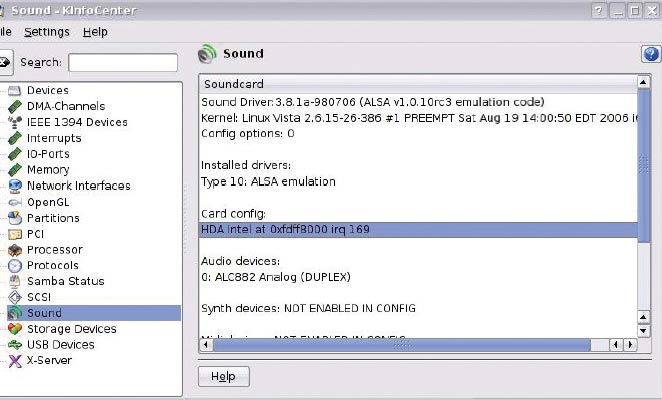Screen dimensions: 662x400
Task: Click the horizontal scrollbar left arrow
Action: [205, 346]
